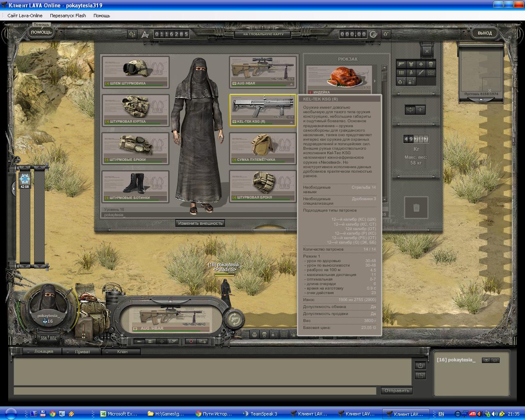Click the Отправить send button
Viewport: 525px width, 420px height.
click(x=397, y=390)
